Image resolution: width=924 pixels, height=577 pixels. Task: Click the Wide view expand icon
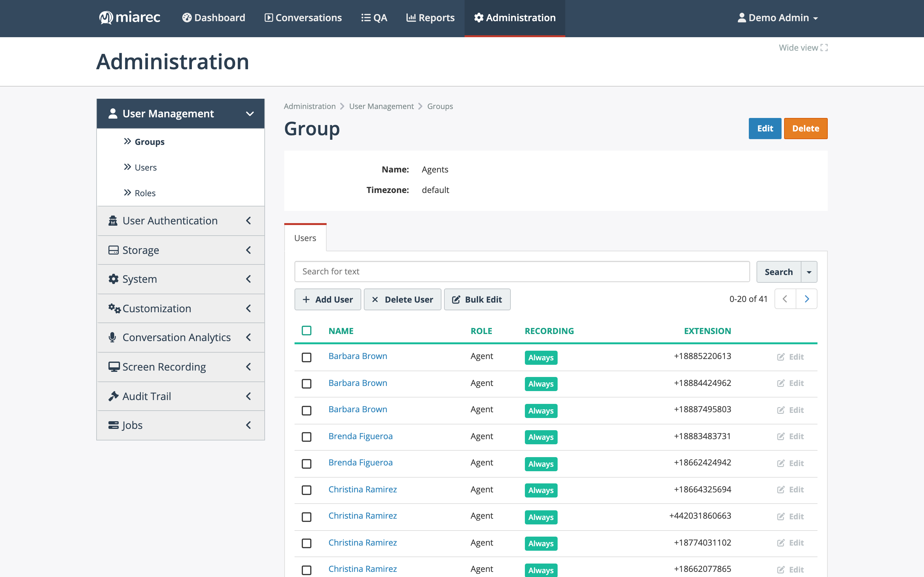point(824,48)
